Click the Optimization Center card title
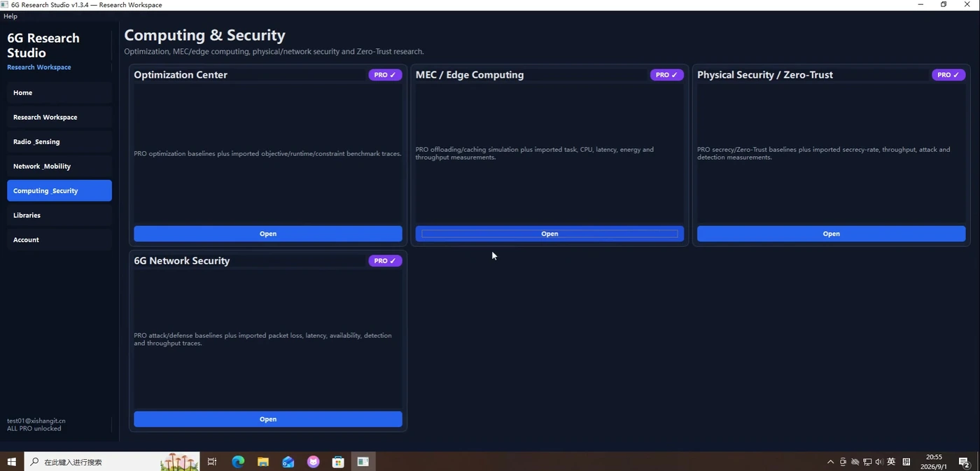The height and width of the screenshot is (471, 980). pos(181,75)
